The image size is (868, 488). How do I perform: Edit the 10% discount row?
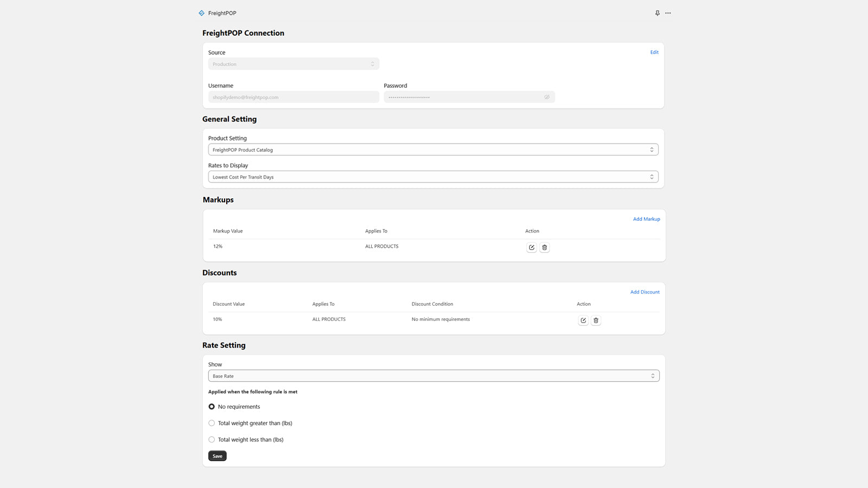click(x=583, y=320)
